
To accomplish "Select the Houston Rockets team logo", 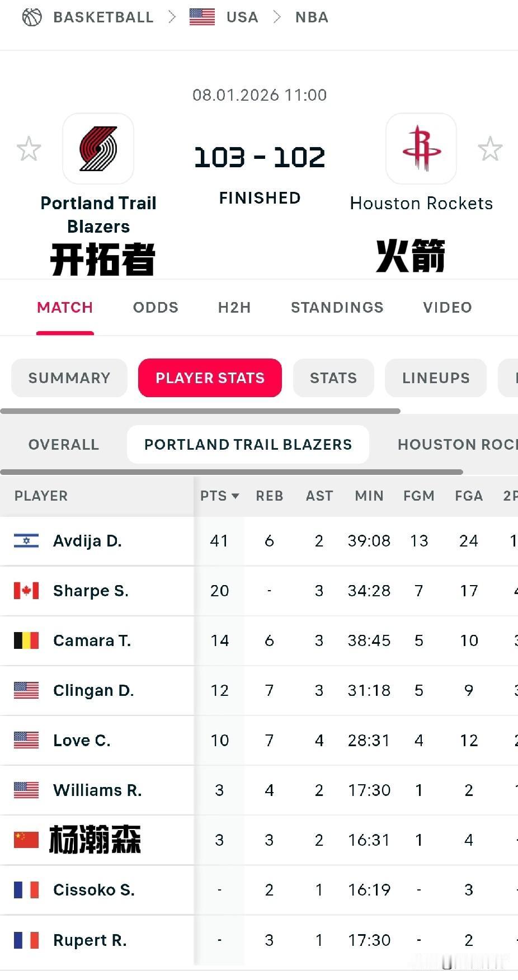I will pyautogui.click(x=421, y=148).
